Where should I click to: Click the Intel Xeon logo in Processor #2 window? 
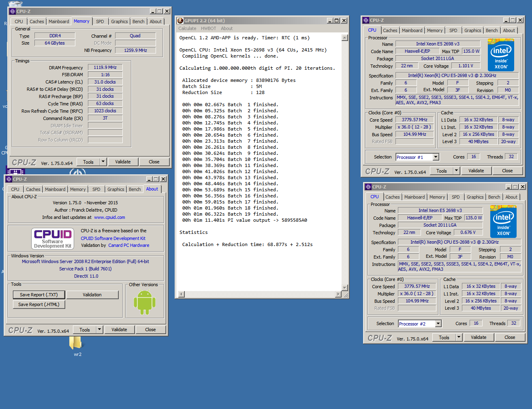point(503,222)
